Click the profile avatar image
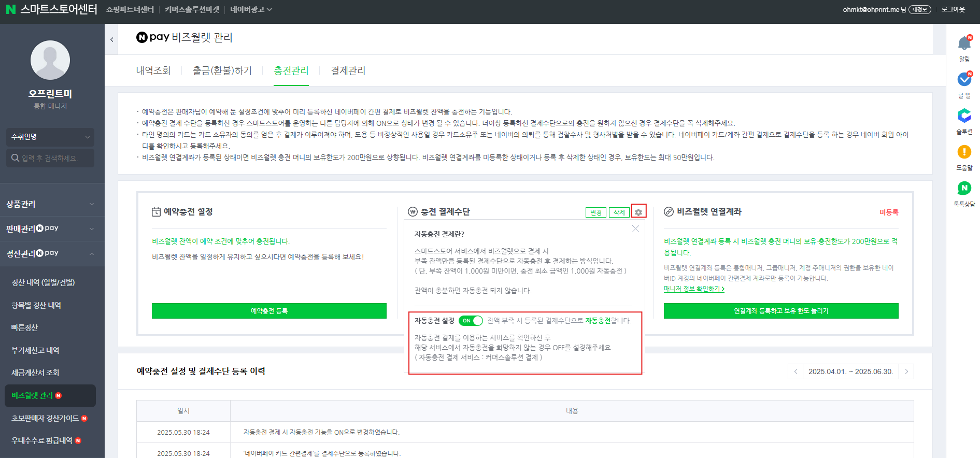This screenshot has height=458, width=980. (x=50, y=60)
